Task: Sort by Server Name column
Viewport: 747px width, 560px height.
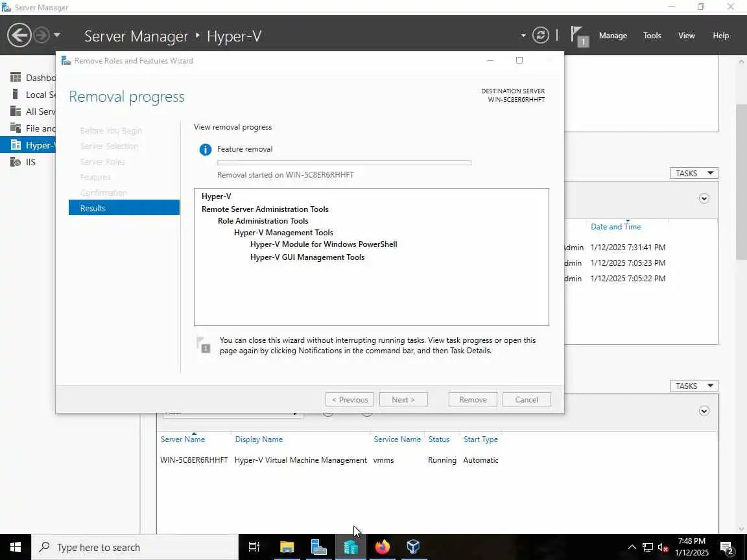Action: pos(182,439)
